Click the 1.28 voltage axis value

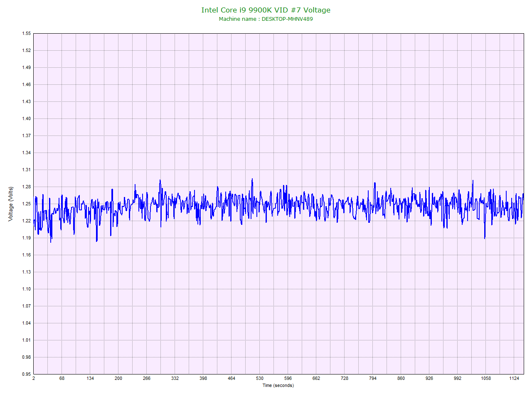pyautogui.click(x=27, y=187)
